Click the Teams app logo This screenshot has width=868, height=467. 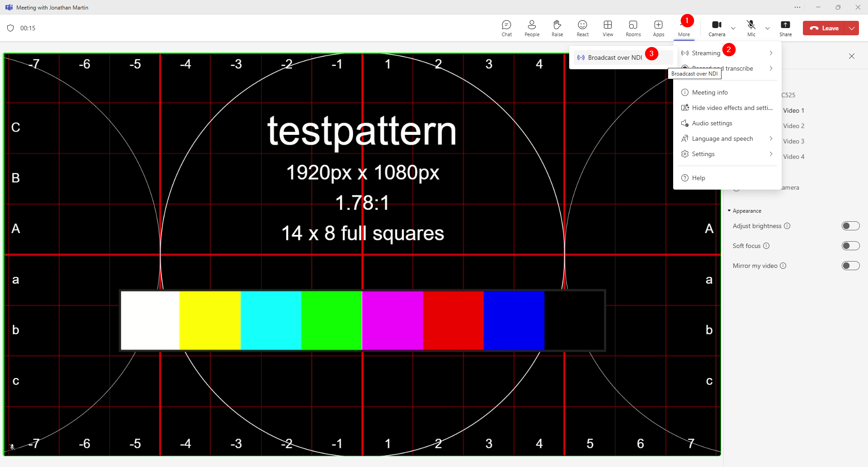point(9,7)
